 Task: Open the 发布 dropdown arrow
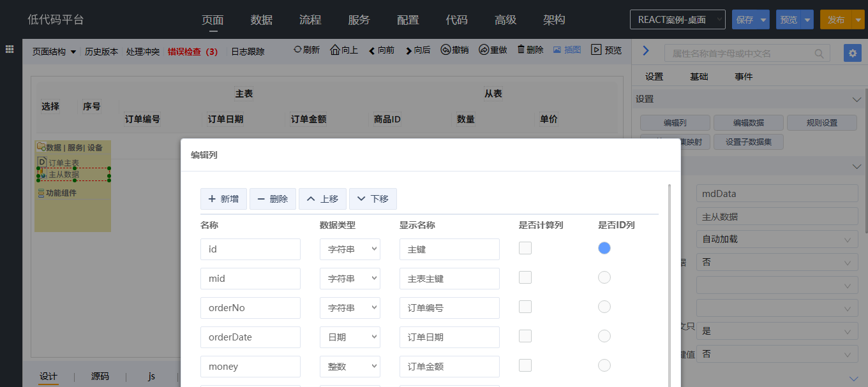coord(858,20)
